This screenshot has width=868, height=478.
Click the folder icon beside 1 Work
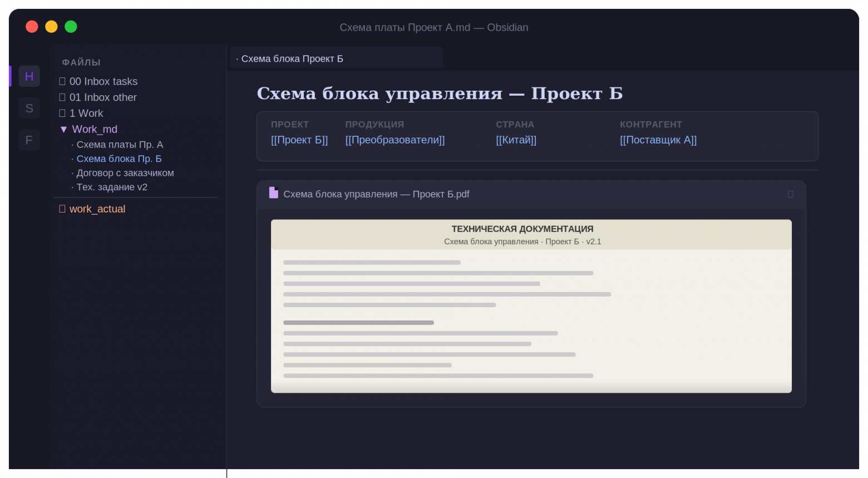click(62, 113)
